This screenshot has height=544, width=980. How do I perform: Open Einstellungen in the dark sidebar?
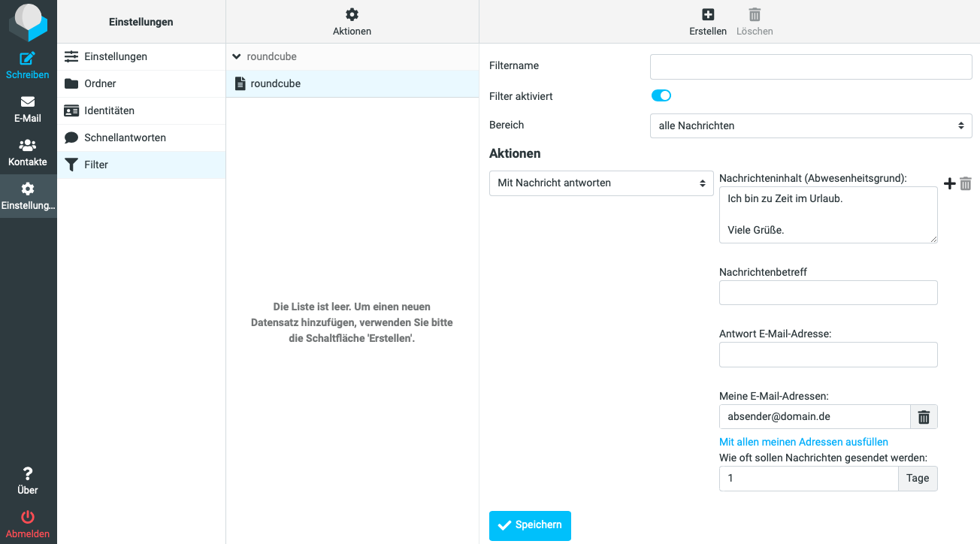point(28,196)
